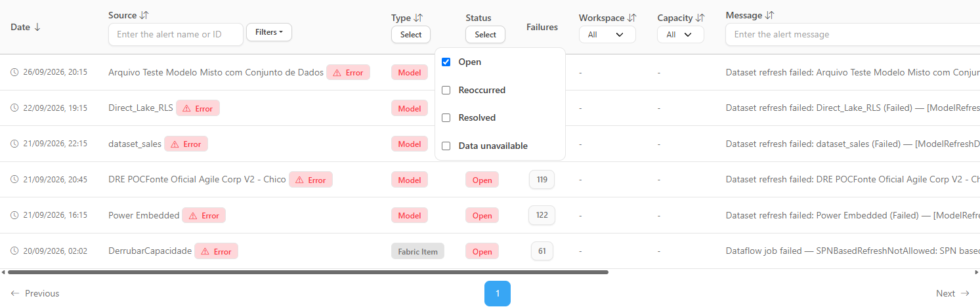Screen dimensions: 980x307
Task: Click Error badge next to dataset_sales
Action: (x=186, y=144)
